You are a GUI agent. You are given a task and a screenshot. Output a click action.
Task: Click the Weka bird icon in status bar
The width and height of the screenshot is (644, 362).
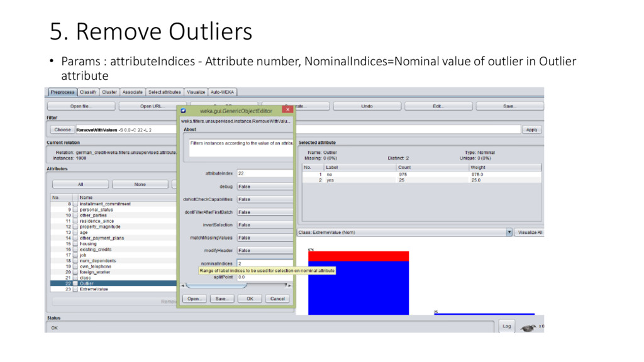point(528,327)
